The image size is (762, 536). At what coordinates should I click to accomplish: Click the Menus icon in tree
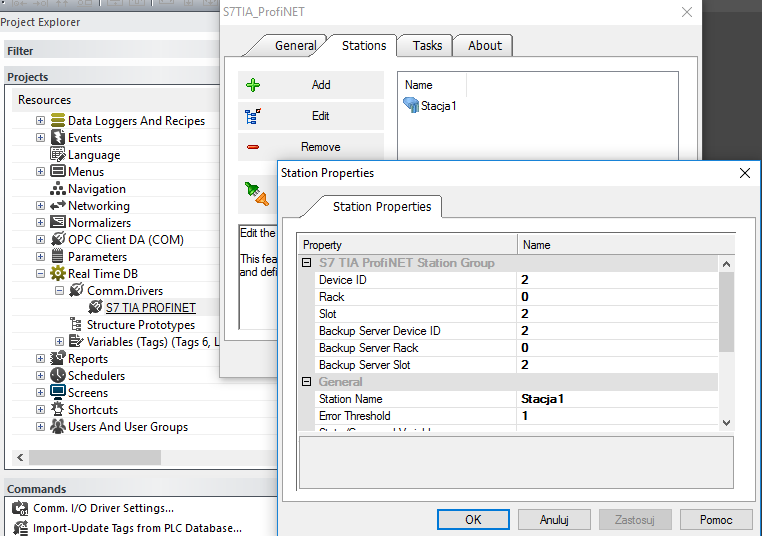[58, 171]
